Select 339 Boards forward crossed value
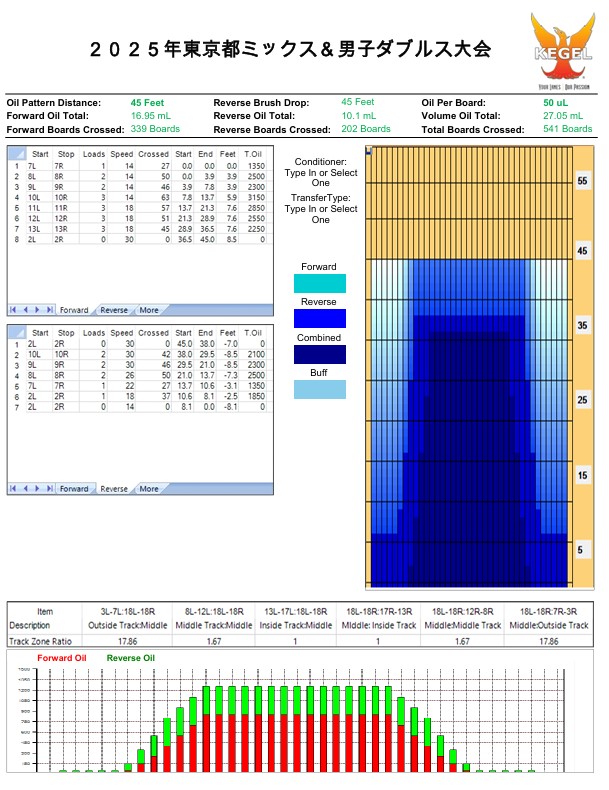The height and width of the screenshot is (790, 609). (x=155, y=129)
